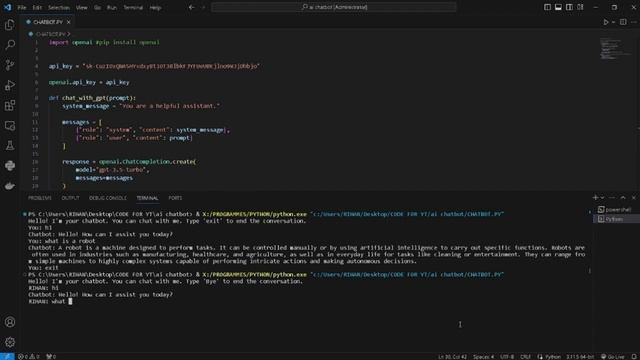Open editor More Actions ellipsis

(x=633, y=22)
